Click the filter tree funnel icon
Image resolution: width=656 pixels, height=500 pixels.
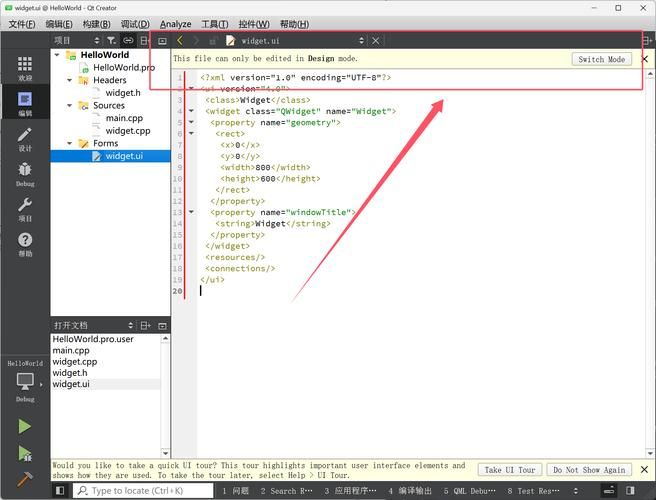[111, 41]
